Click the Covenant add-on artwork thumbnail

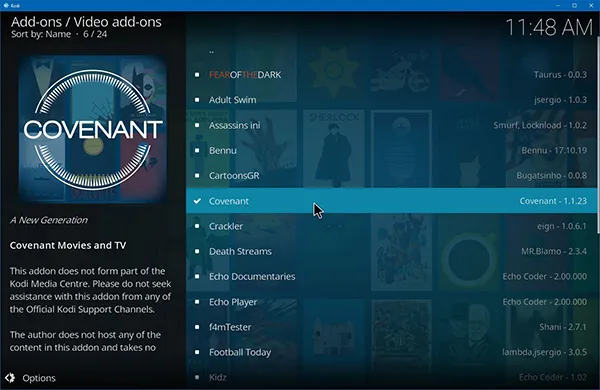pyautogui.click(x=93, y=129)
